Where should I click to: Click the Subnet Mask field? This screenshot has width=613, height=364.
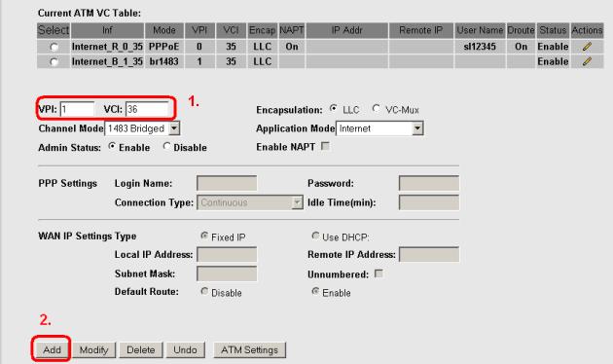227,273
